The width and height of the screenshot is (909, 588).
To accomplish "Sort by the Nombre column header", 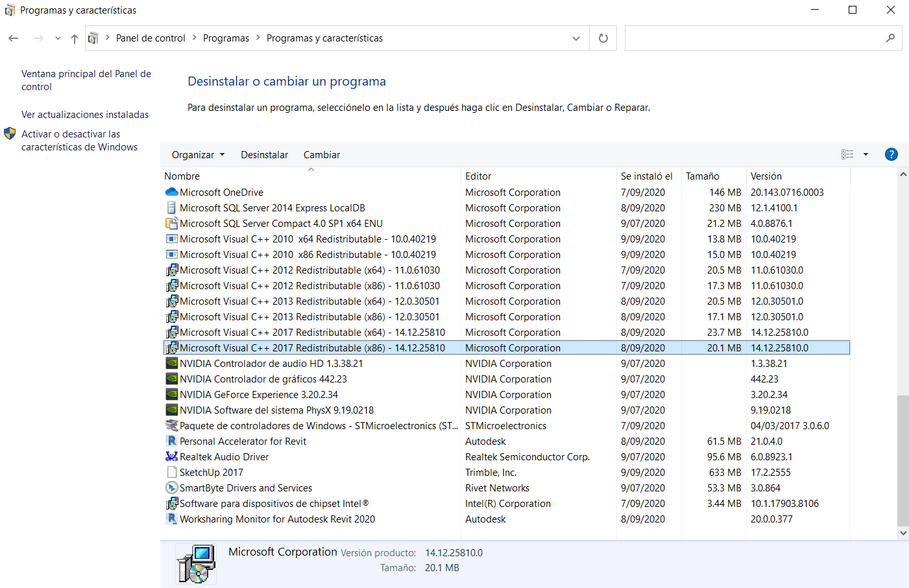I will (x=311, y=176).
